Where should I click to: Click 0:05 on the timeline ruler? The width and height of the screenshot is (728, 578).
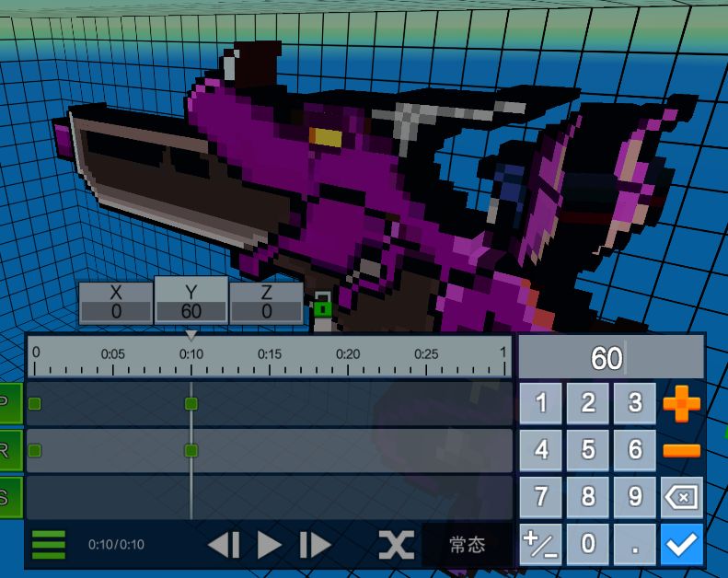pyautogui.click(x=113, y=354)
